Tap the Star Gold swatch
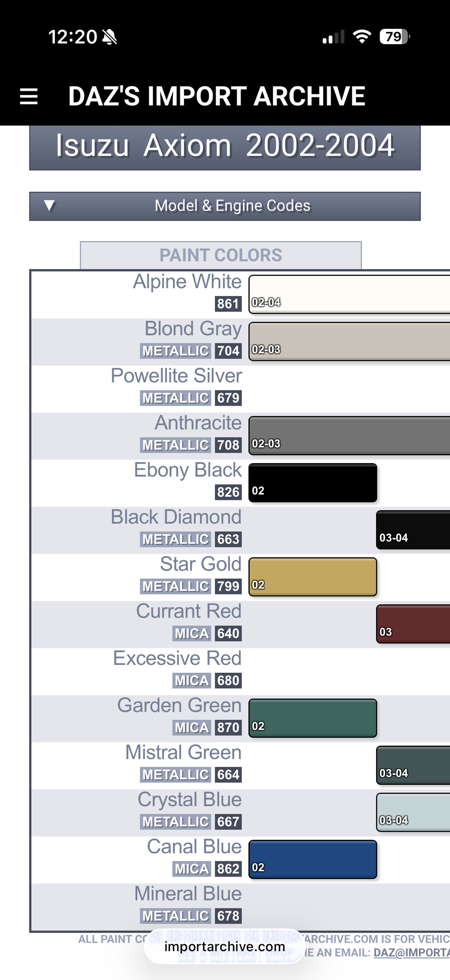This screenshot has height=980, width=450. click(x=313, y=577)
